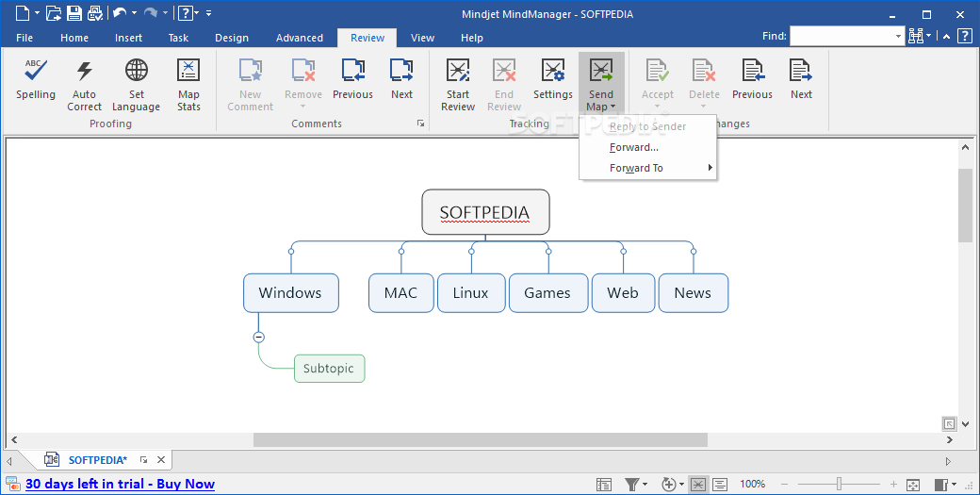Close the SOFTPEDIA document tab
The width and height of the screenshot is (980, 495).
click(160, 460)
